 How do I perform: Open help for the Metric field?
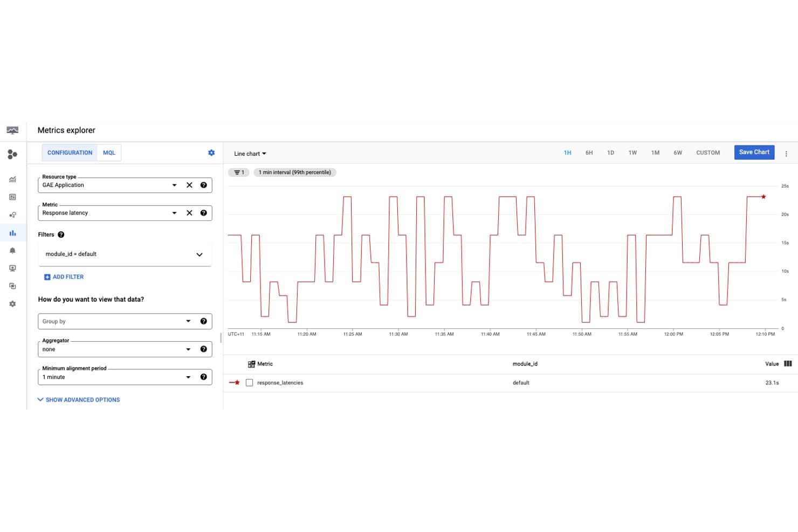(203, 213)
